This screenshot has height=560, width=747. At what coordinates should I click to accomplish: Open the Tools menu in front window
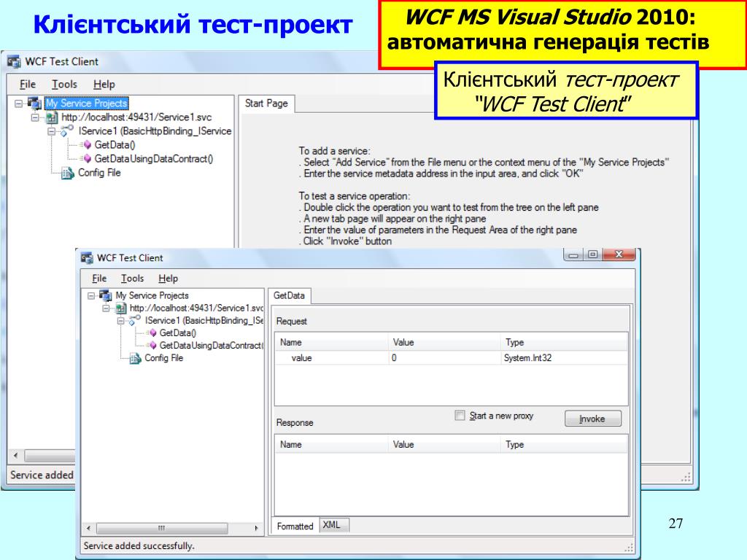pyautogui.click(x=132, y=278)
